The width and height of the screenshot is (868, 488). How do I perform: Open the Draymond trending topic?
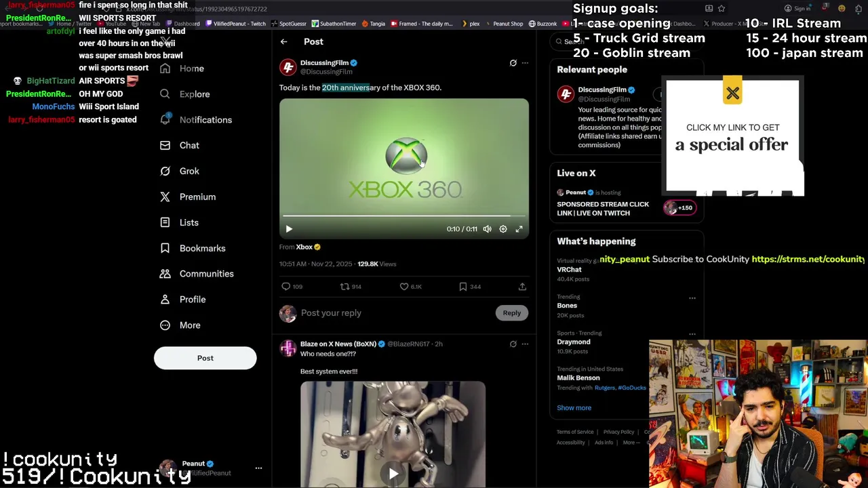[574, 342]
